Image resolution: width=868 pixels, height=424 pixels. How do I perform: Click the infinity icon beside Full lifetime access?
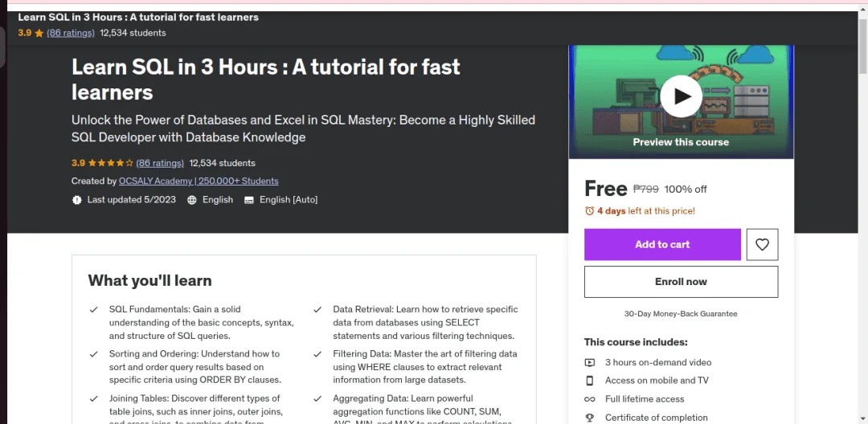click(x=590, y=399)
